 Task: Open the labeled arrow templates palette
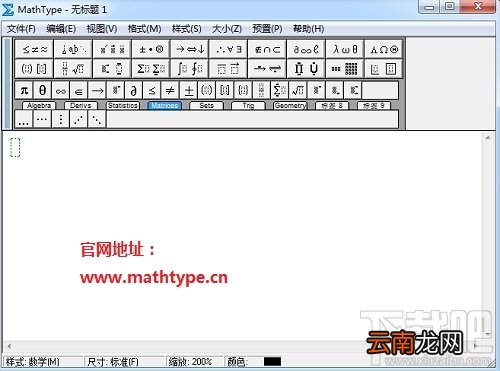point(267,69)
